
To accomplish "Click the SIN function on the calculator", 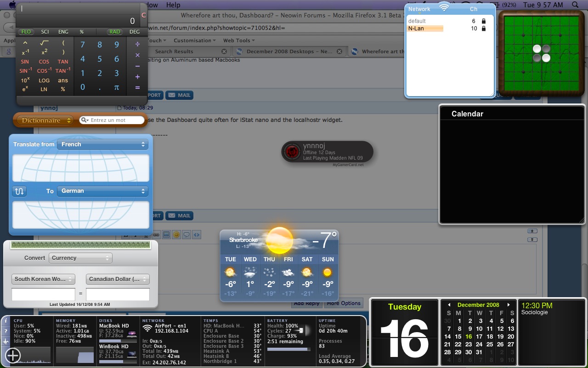I will point(25,62).
